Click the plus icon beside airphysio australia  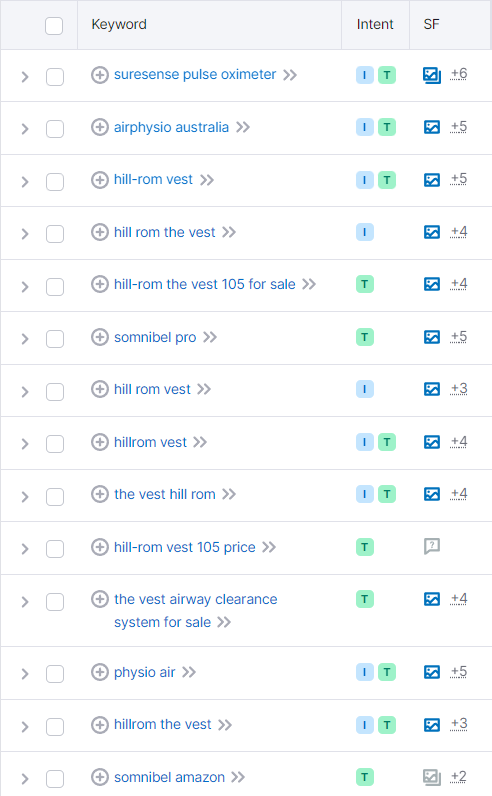pos(100,127)
